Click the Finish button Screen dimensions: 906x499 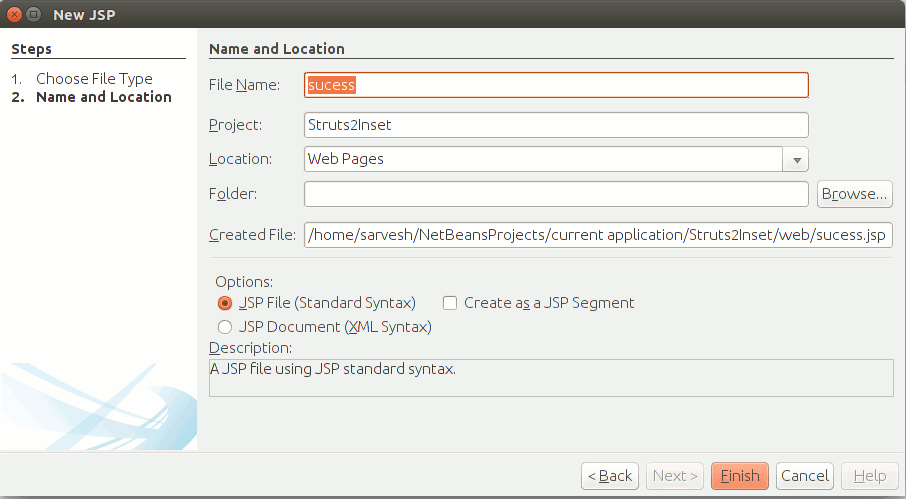pyautogui.click(x=740, y=476)
